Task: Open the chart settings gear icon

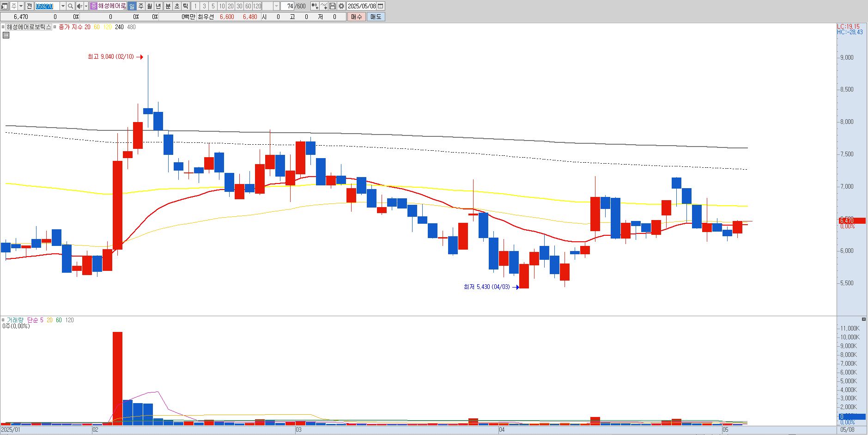Action: (341, 6)
